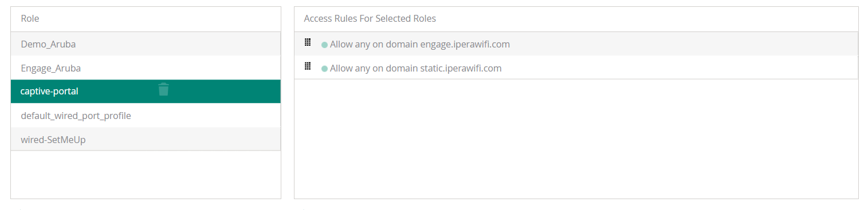Image resolution: width=868 pixels, height=210 pixels.
Task: Delete the captive-portal role with trash icon
Action: pos(163,89)
